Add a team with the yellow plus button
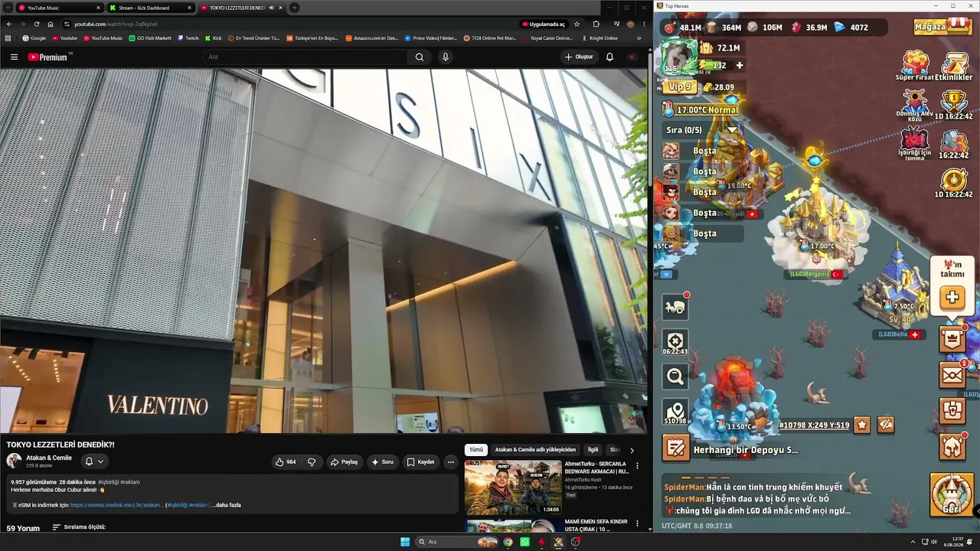980x551 pixels. pyautogui.click(x=952, y=297)
